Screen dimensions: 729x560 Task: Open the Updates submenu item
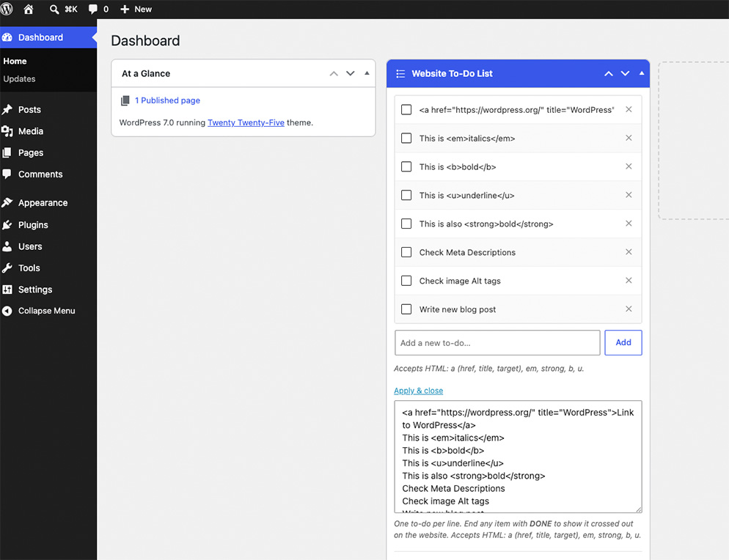pyautogui.click(x=19, y=78)
